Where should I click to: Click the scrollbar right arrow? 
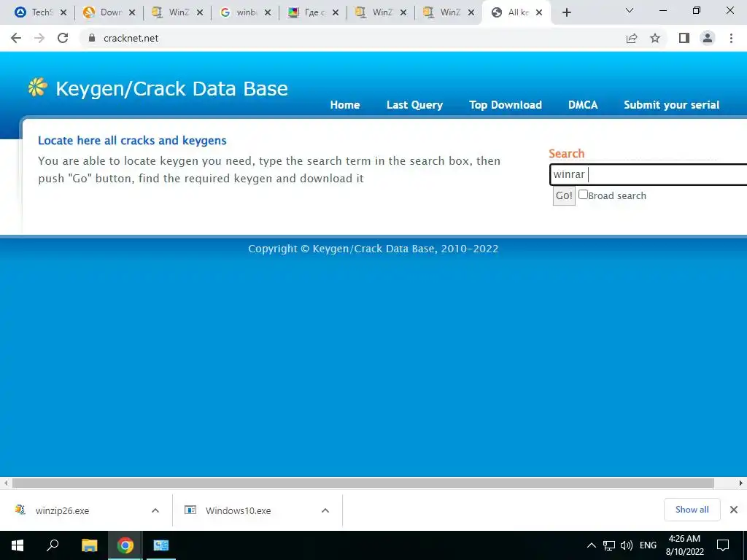tap(741, 483)
